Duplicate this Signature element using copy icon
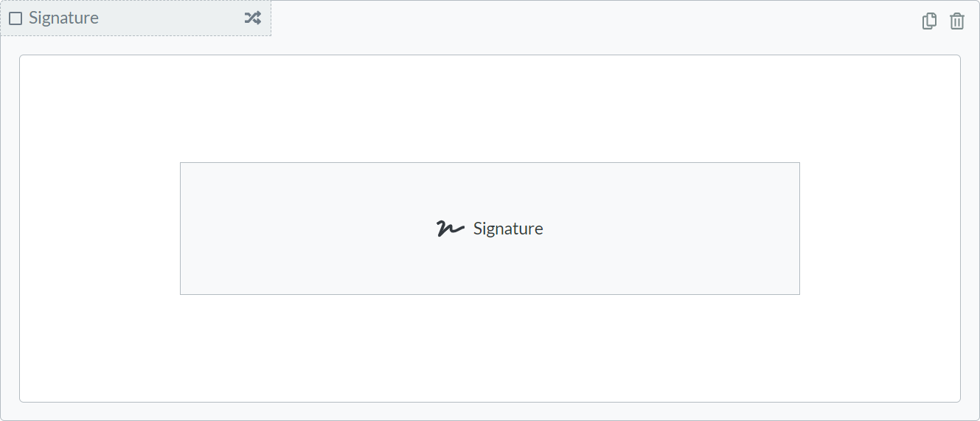 pyautogui.click(x=929, y=21)
